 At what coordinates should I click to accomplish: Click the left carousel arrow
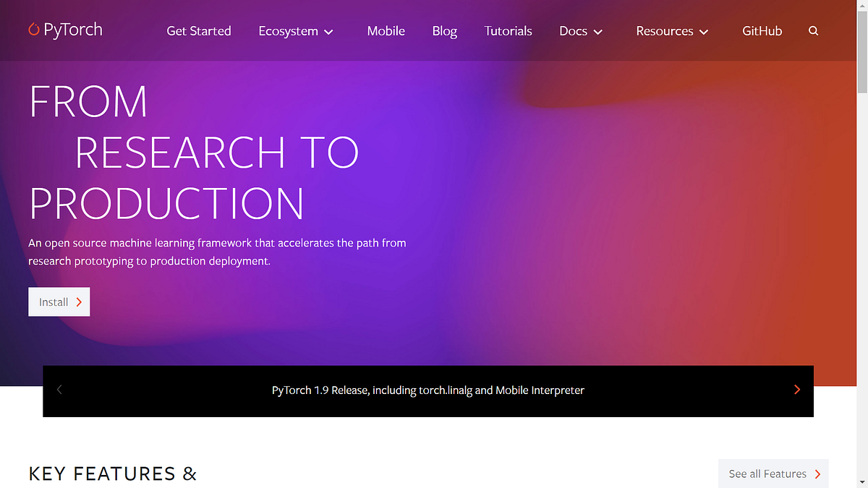[59, 390]
